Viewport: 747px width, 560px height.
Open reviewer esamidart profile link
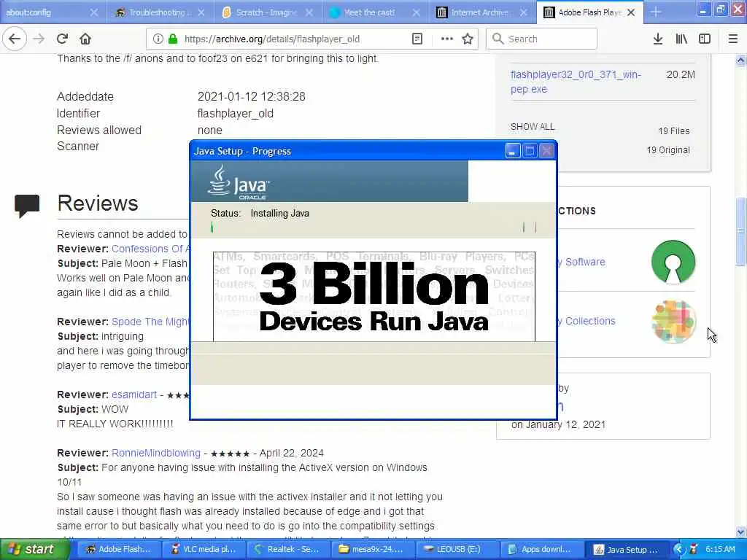coord(134,394)
